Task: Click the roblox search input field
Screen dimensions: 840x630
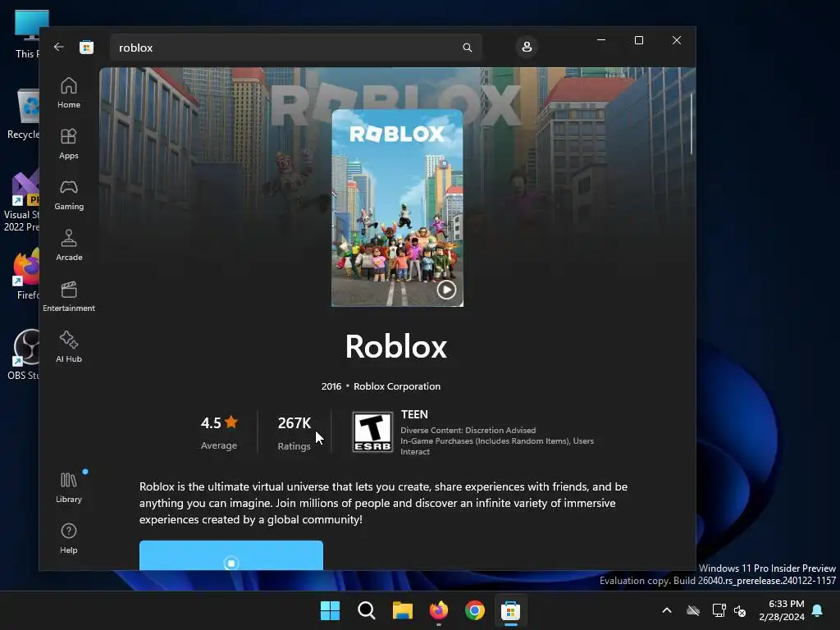Action: (x=295, y=48)
